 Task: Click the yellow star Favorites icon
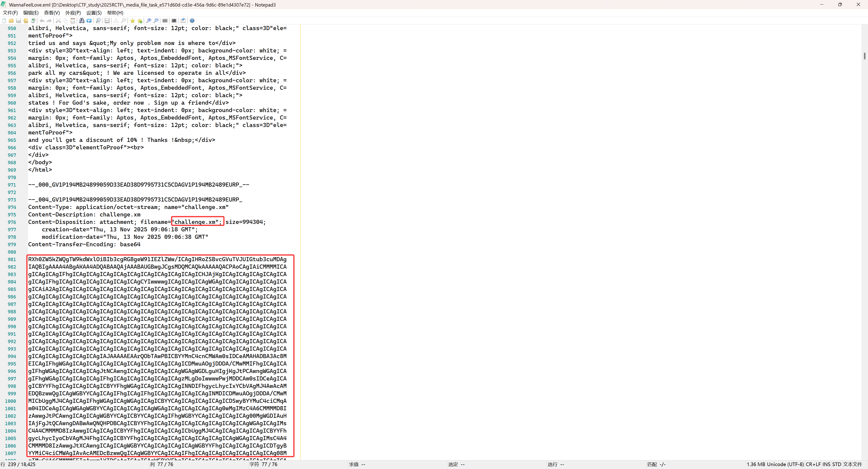pos(132,21)
